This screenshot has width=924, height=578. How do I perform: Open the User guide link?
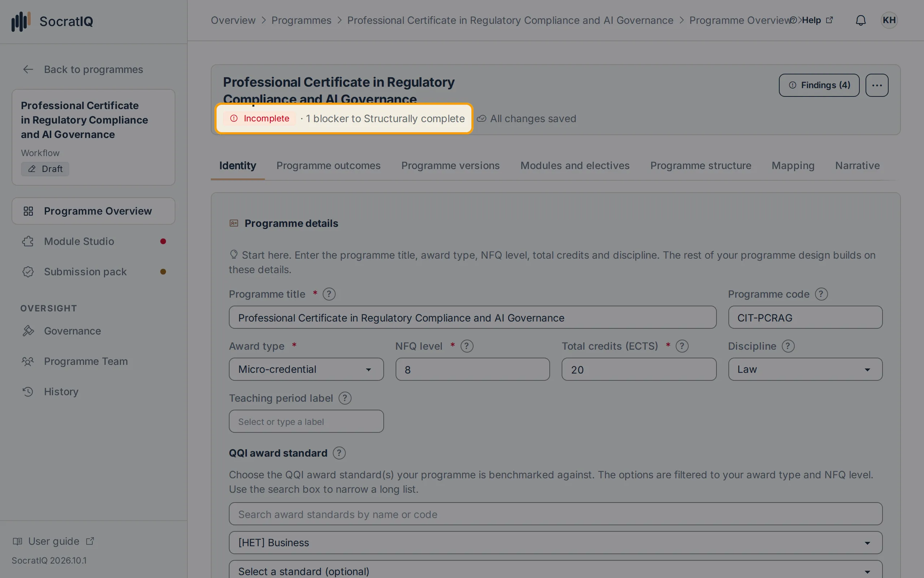click(53, 541)
